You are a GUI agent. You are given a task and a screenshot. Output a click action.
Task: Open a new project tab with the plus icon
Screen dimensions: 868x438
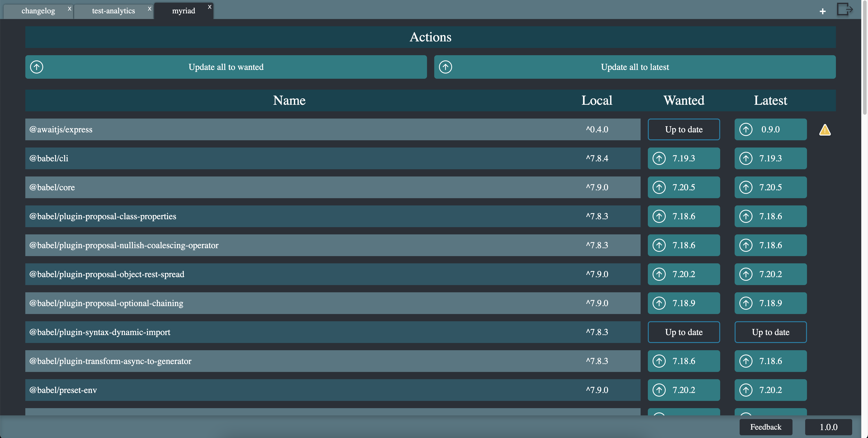pos(823,11)
